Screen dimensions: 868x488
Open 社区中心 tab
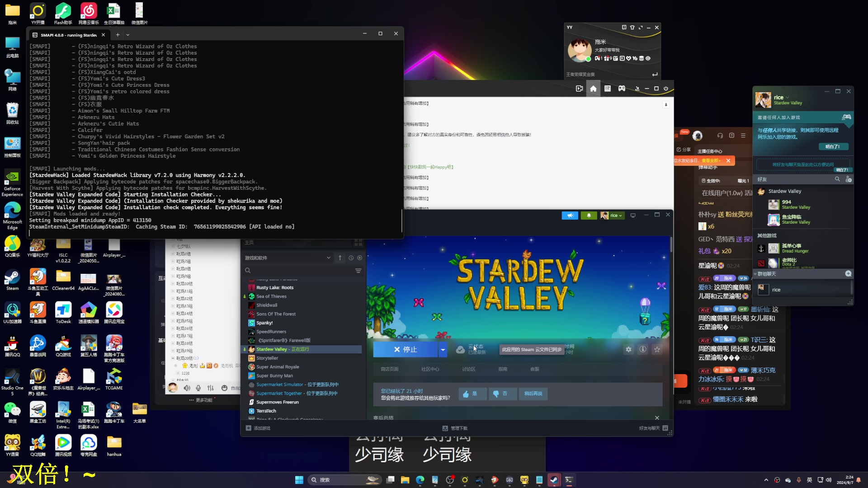pos(430,369)
